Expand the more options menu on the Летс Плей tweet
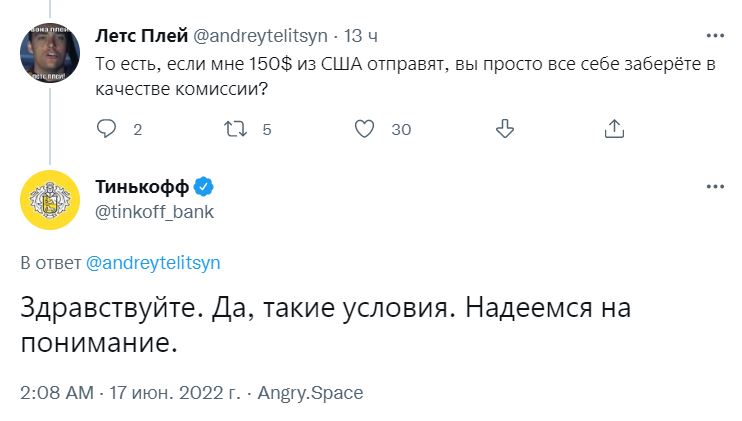Image resolution: width=742 pixels, height=421 pixels. click(x=714, y=35)
